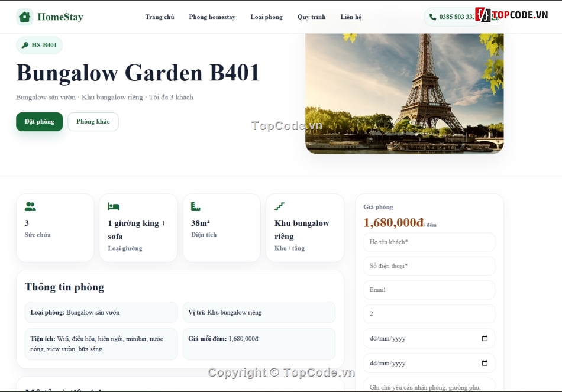Click the Phòng khác button
Viewport: 562px width, 392px height.
coord(93,122)
